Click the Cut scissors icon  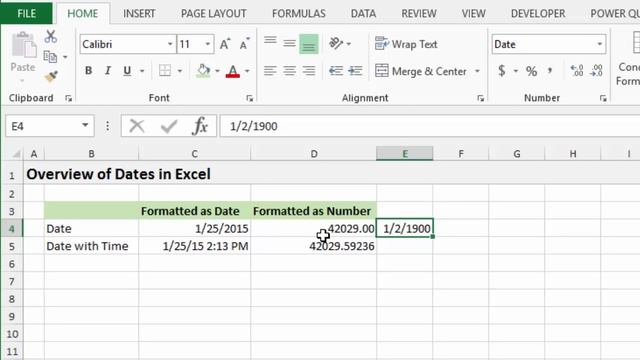pos(51,37)
